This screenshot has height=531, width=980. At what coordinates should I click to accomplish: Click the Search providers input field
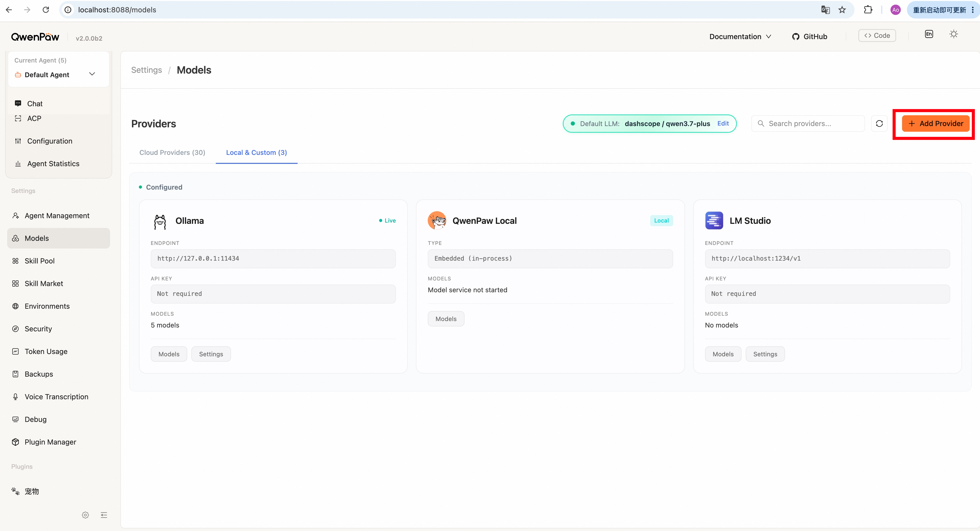[x=808, y=124]
